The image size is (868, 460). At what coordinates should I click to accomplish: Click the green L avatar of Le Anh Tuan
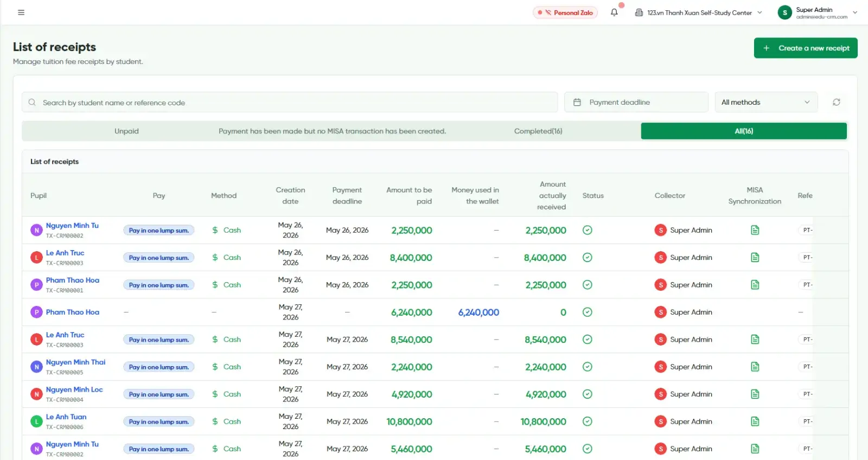36,421
